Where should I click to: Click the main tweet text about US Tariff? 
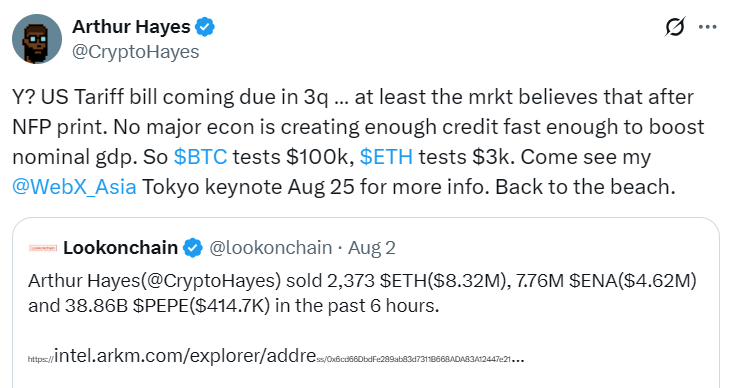(x=359, y=142)
